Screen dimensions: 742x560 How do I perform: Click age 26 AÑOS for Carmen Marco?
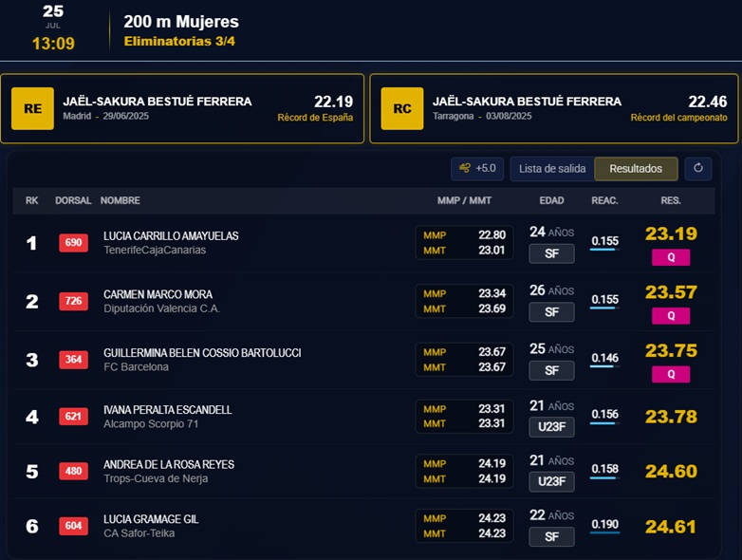pyautogui.click(x=552, y=290)
